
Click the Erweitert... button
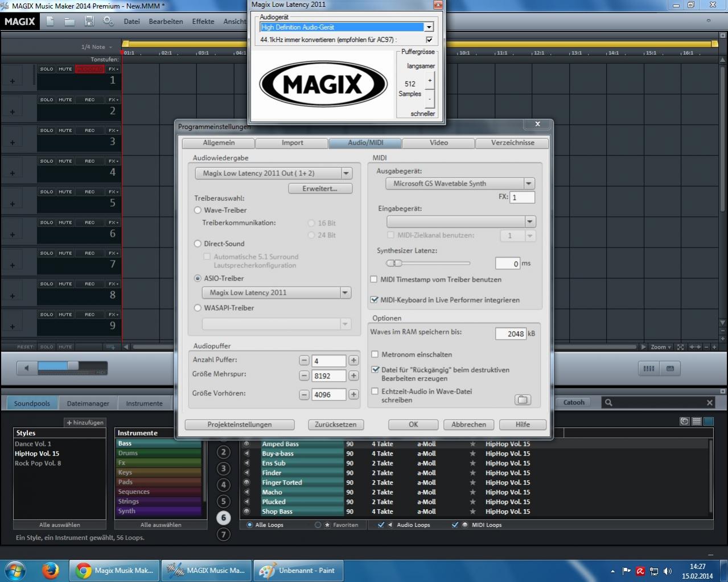(x=320, y=188)
